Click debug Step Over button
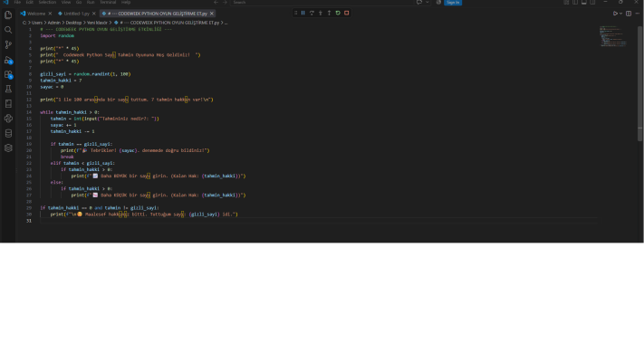 [312, 14]
